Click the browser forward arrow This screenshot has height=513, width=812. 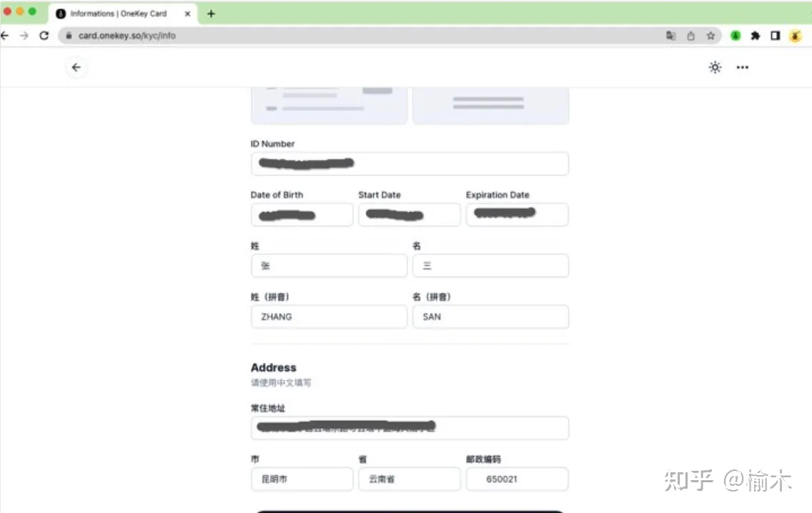click(x=24, y=36)
